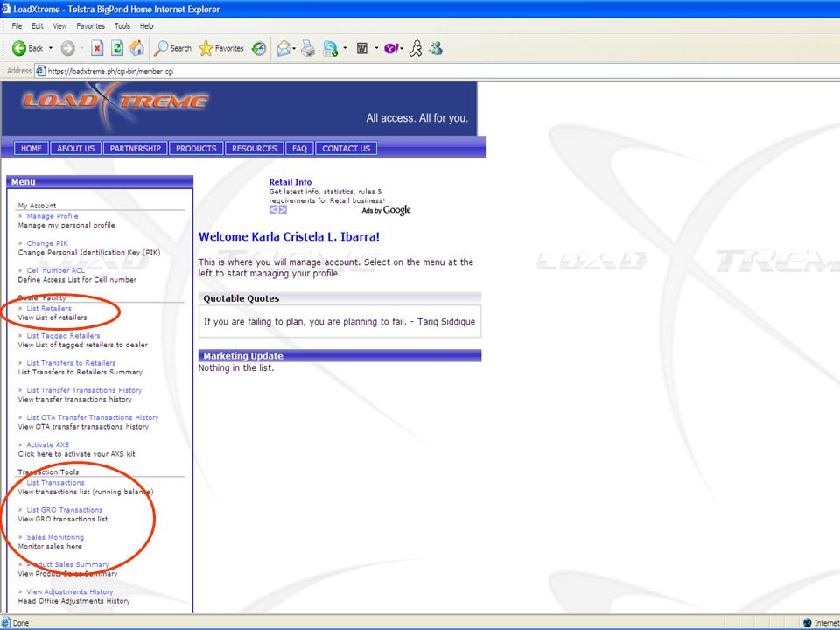This screenshot has width=840, height=630.
Task: Click the Mail envelope icon
Action: click(283, 49)
